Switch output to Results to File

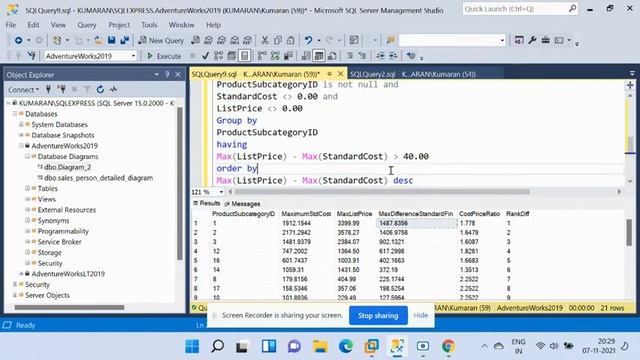tap(332, 56)
